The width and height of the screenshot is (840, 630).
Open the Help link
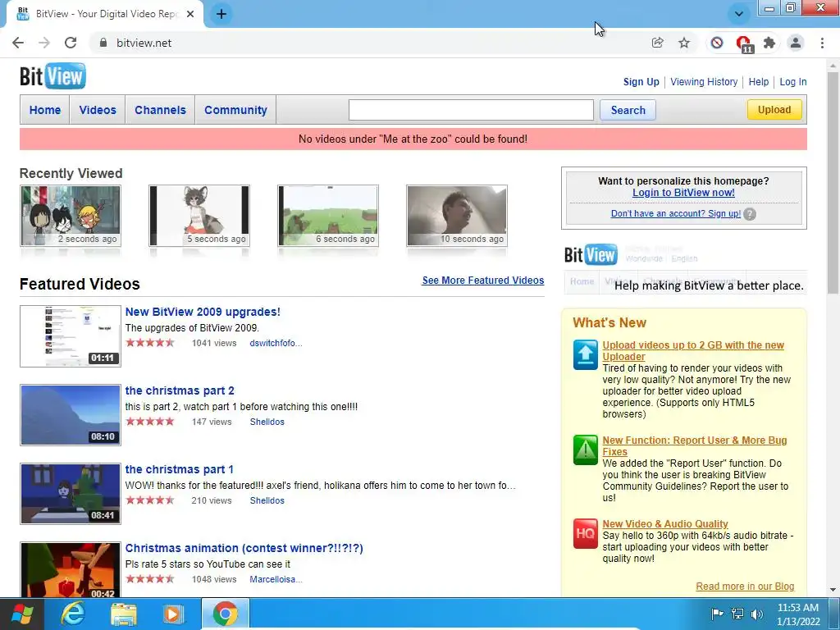pyautogui.click(x=759, y=82)
